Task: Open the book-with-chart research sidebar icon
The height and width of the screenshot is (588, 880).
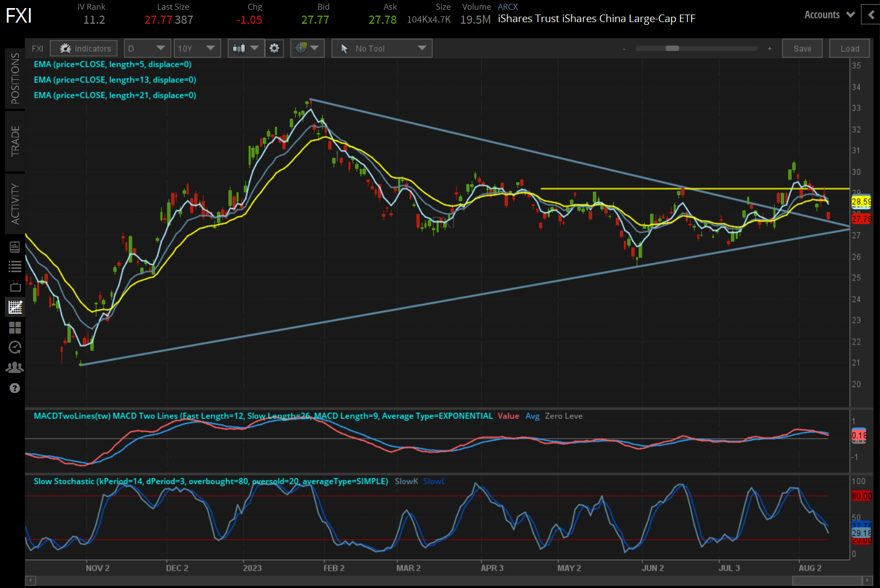Action: coord(15,247)
